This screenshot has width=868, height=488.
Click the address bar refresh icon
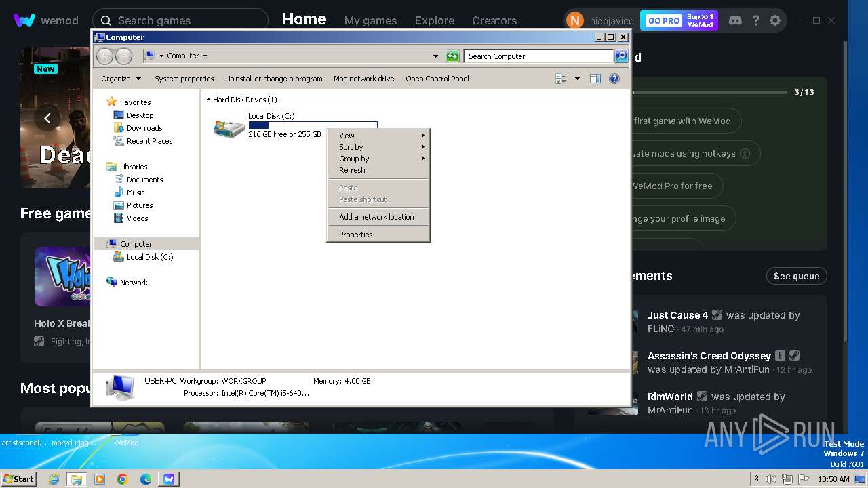(452, 56)
